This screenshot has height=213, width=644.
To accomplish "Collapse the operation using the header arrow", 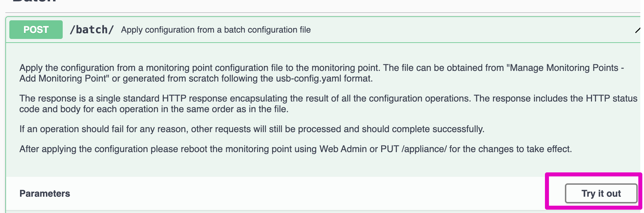I will (638, 30).
